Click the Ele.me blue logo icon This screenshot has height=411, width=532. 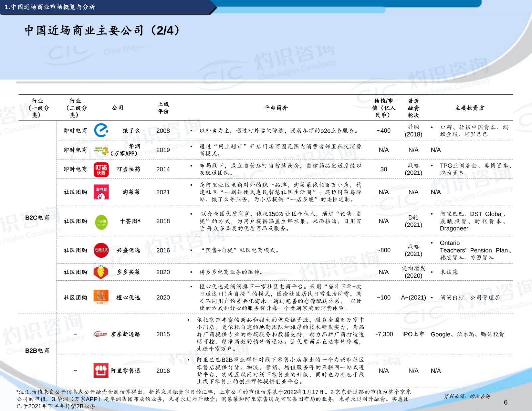pos(101,130)
